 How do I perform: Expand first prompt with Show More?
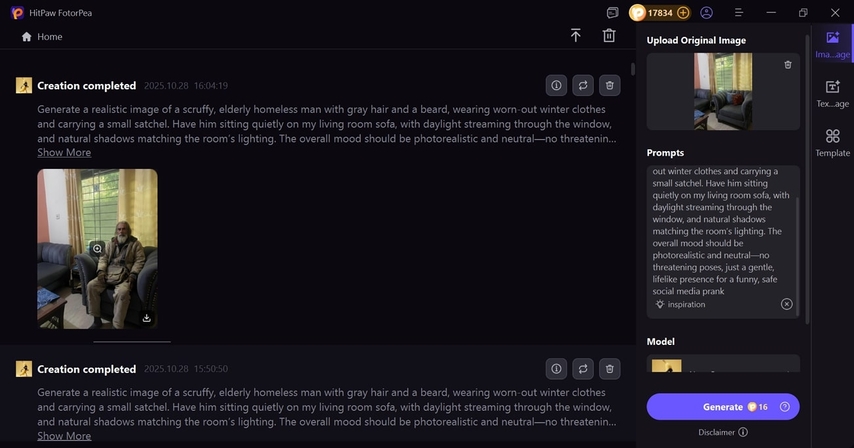(x=64, y=153)
